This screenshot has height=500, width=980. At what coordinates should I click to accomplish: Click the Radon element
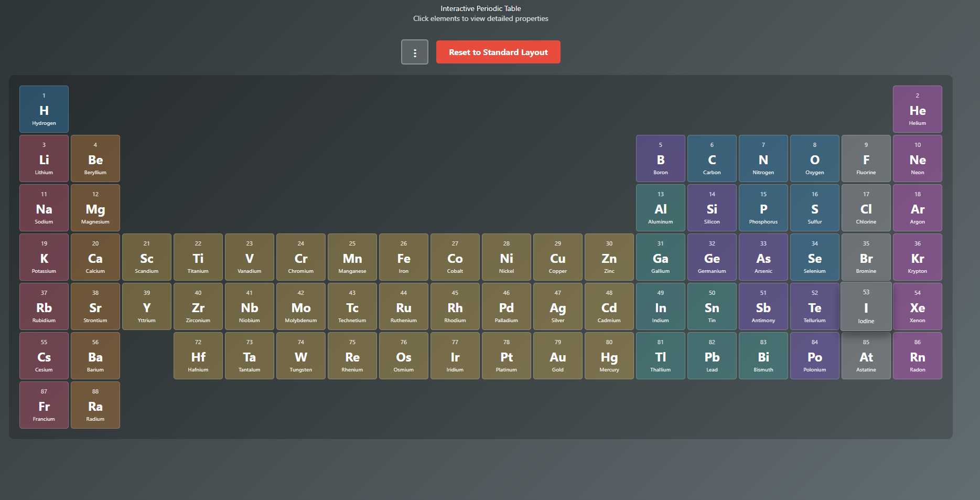click(918, 356)
